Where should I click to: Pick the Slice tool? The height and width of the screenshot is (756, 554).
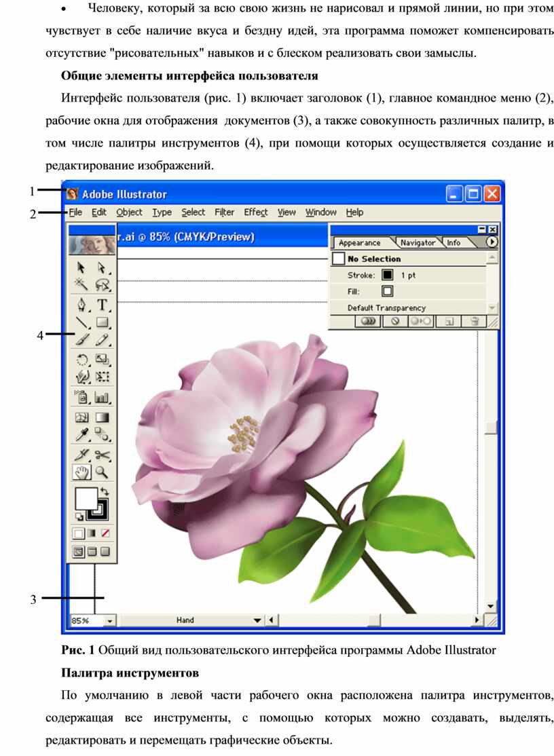point(82,455)
